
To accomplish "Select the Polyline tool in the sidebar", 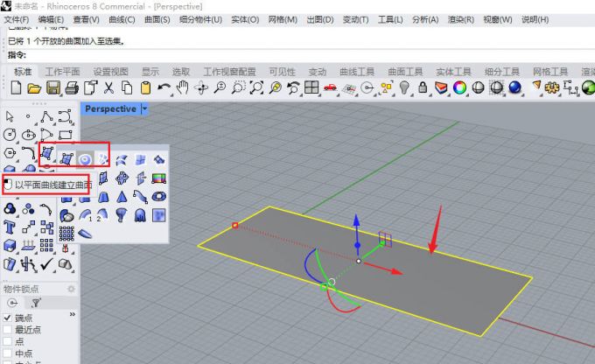I will [46, 116].
